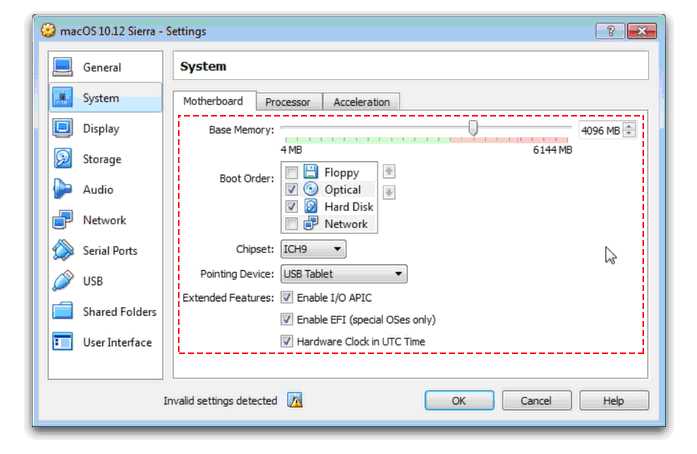Click the Help button
Image resolution: width=697 pixels, height=454 pixels.
pos(614,401)
